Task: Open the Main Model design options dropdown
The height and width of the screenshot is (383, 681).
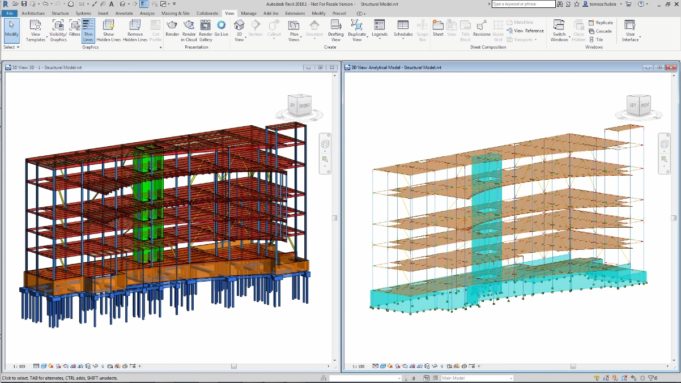Action: pyautogui.click(x=476, y=378)
